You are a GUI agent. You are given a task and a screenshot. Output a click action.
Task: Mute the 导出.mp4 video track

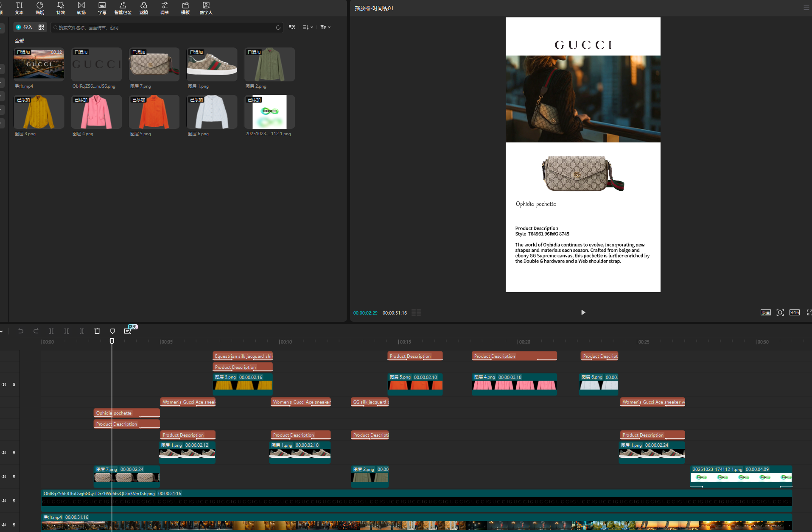point(4,525)
